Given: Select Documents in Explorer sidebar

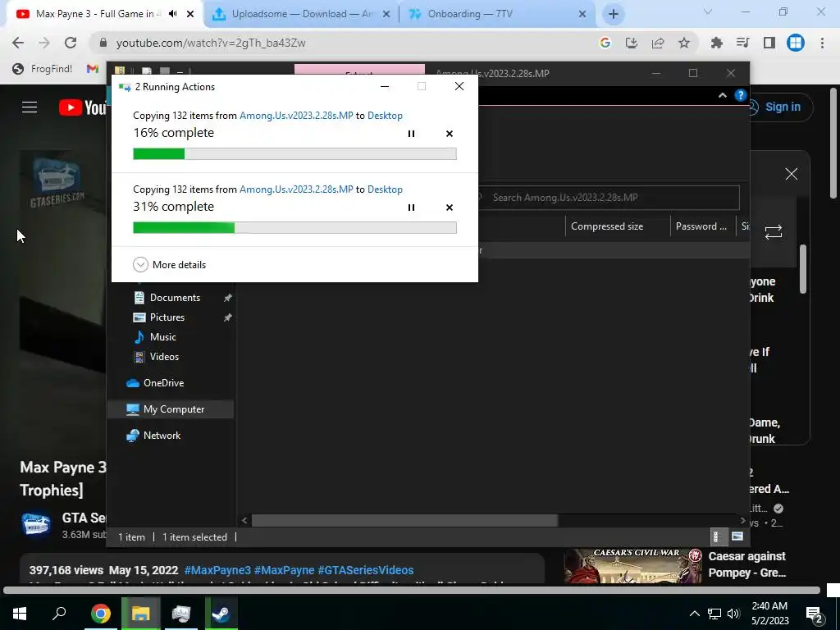Looking at the screenshot, I should [x=175, y=298].
